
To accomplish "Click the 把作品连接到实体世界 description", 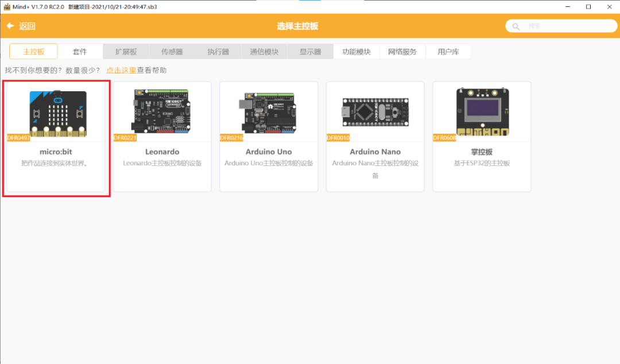I will pyautogui.click(x=55, y=163).
